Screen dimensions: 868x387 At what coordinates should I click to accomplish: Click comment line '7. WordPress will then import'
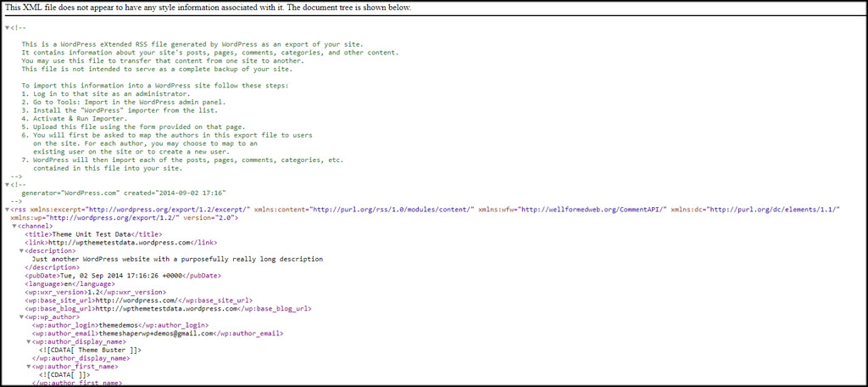[183, 160]
